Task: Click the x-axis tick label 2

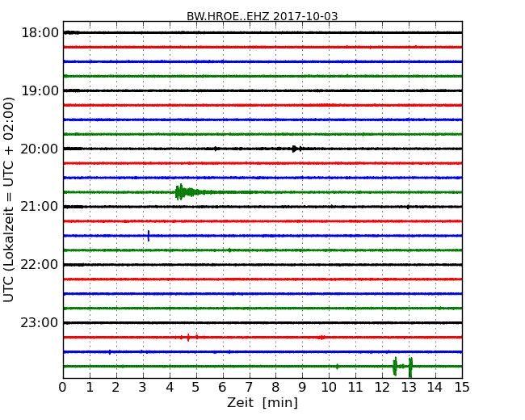Action: point(115,388)
